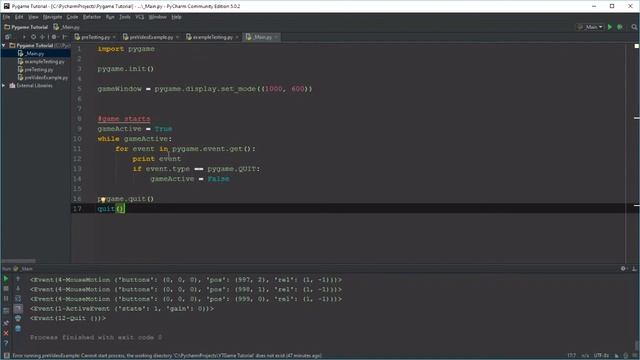Open the Tools menu
This screenshot has width=640, height=360.
click(x=124, y=17)
